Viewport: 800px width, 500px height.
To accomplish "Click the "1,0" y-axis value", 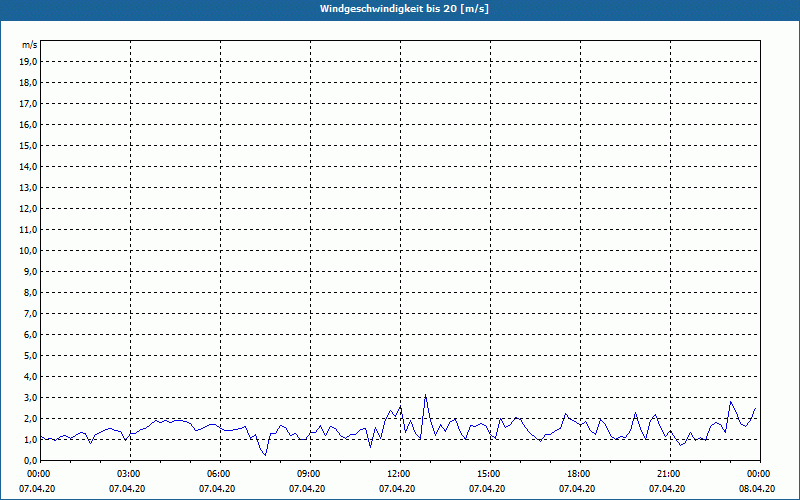I will pyautogui.click(x=31, y=439).
